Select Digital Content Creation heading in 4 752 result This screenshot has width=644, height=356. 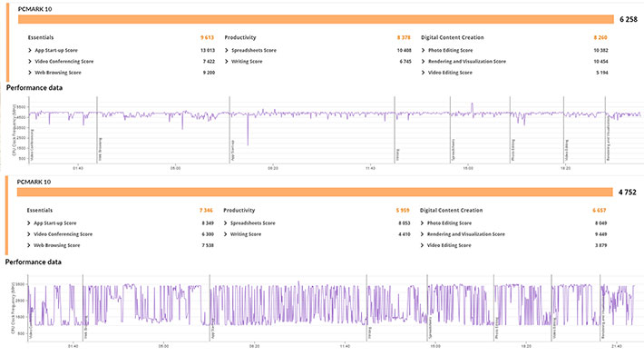point(451,210)
